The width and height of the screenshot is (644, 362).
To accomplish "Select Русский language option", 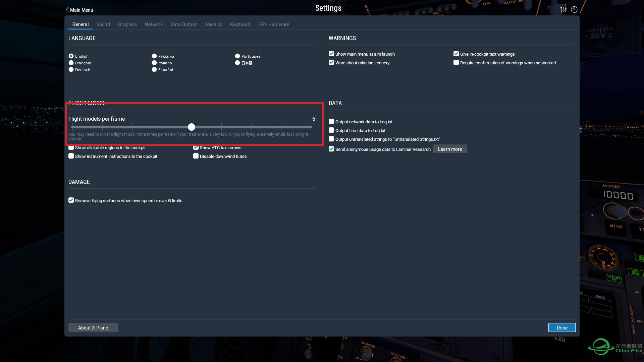I will click(x=154, y=56).
